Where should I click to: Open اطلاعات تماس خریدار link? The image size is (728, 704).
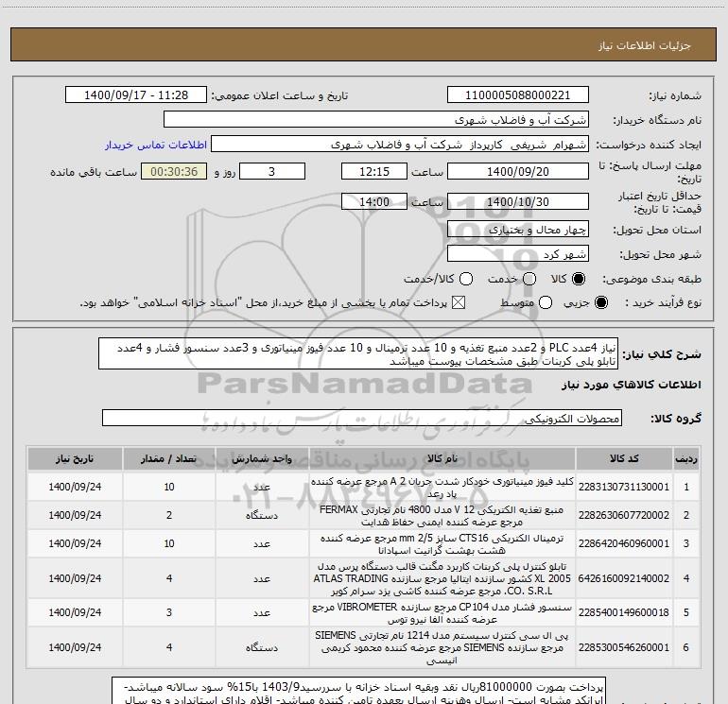[x=156, y=145]
